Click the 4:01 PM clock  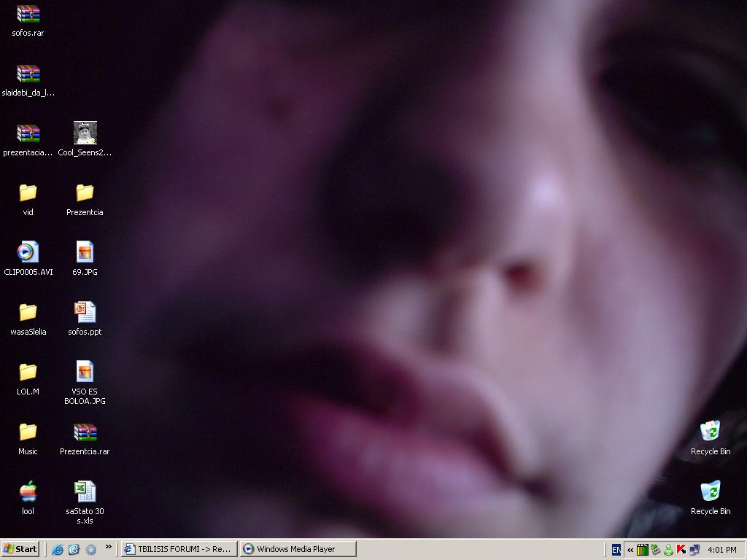(722, 550)
